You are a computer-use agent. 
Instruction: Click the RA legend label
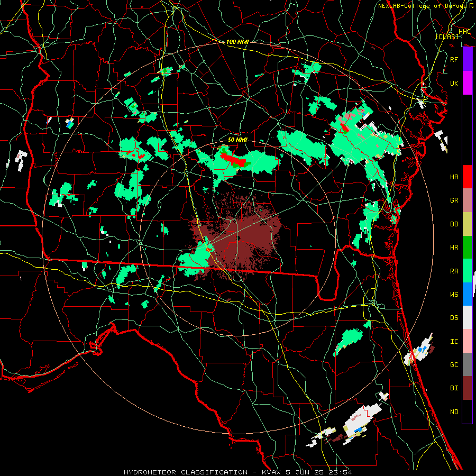coord(454,271)
